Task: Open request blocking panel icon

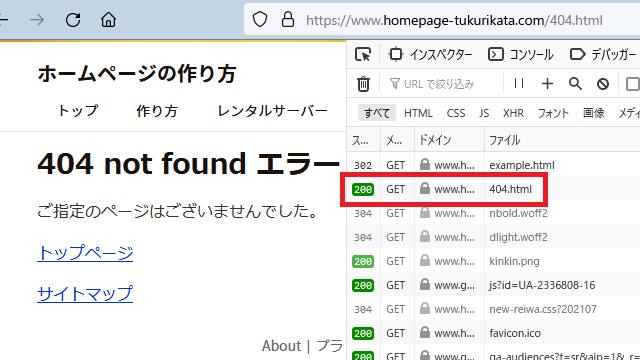Action: pos(603,84)
